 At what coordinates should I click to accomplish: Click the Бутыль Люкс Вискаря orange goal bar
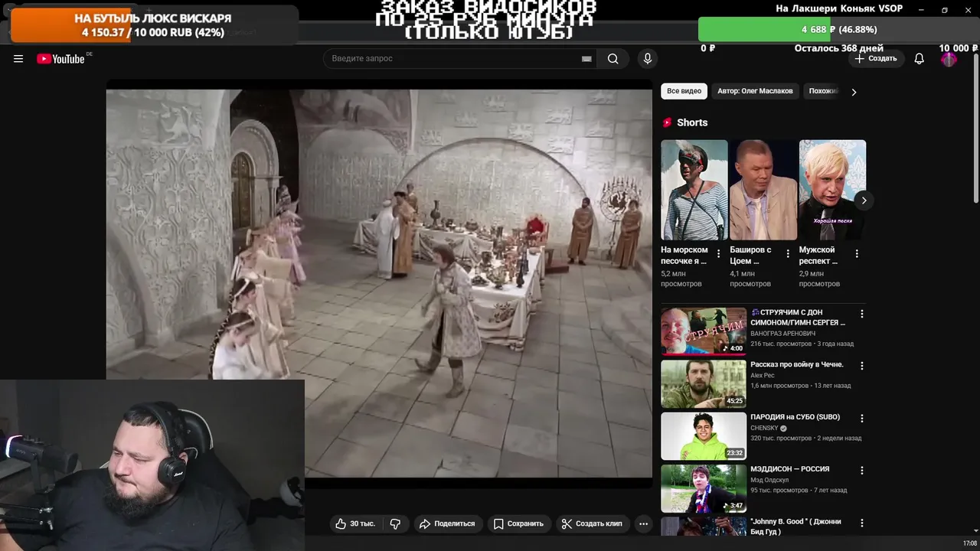click(153, 25)
